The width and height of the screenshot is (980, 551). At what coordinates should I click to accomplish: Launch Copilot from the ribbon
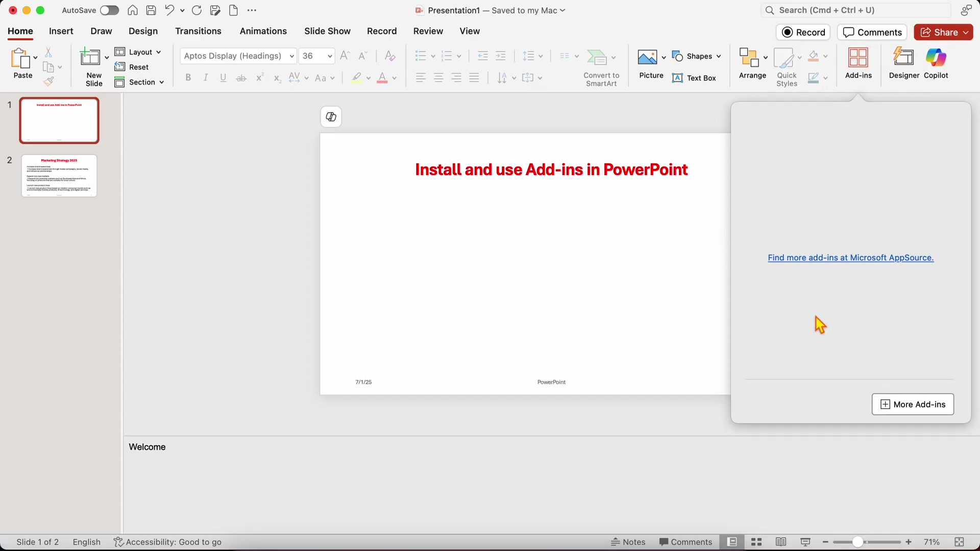936,64
